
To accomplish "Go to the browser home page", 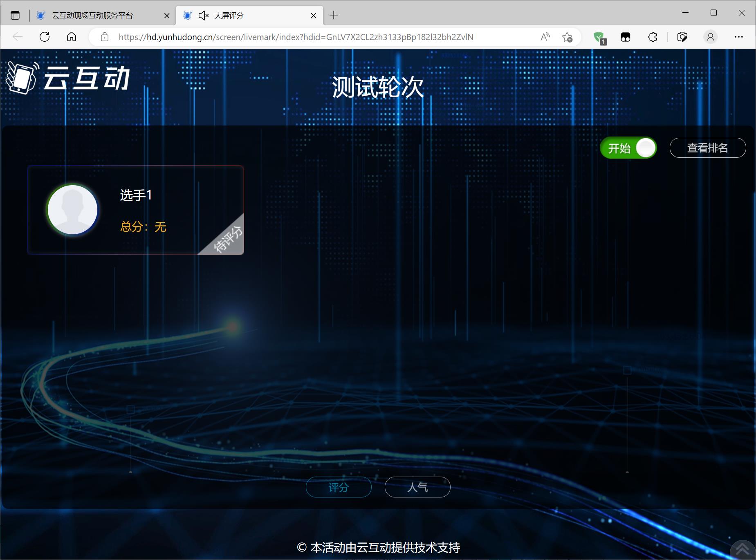I will tap(72, 37).
